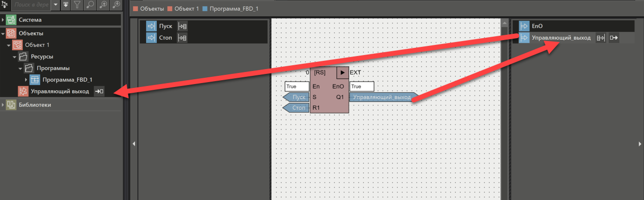Image resolution: width=644 pixels, height=200 pixels.
Task: Click the arrow icon beside Управляющий выход in tree
Action: coord(99,91)
